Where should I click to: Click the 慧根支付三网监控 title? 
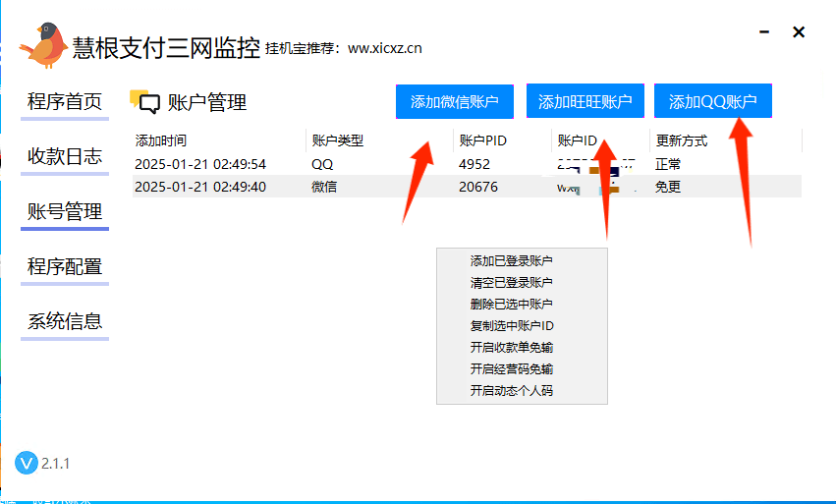[166, 47]
